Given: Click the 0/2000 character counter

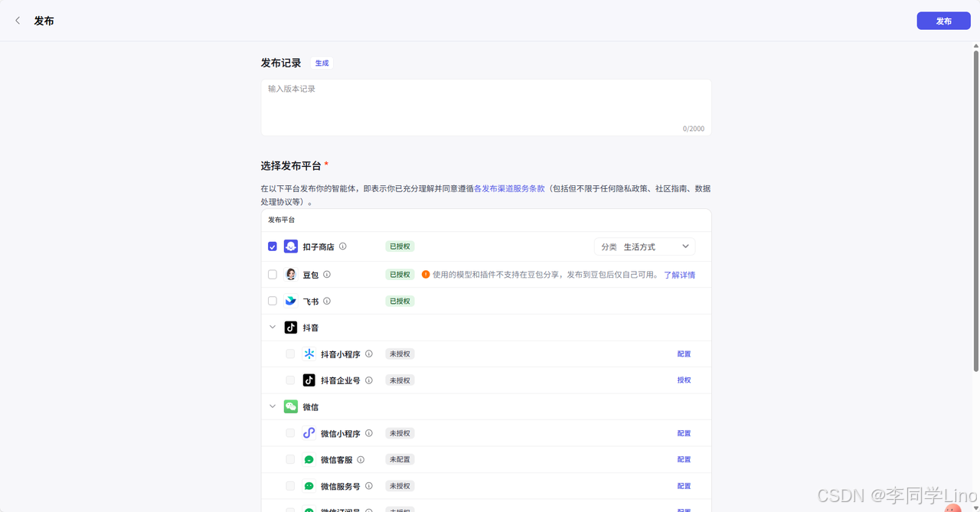Looking at the screenshot, I should (694, 129).
